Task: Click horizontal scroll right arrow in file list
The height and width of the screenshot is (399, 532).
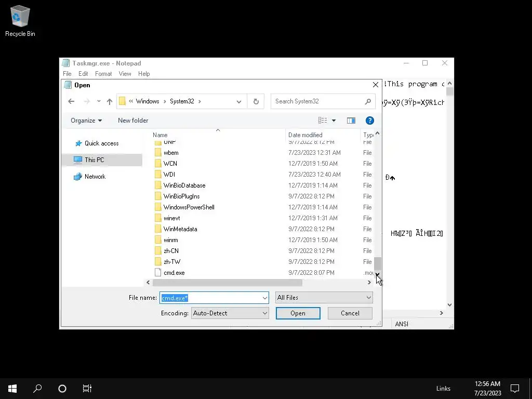Action: point(369,282)
